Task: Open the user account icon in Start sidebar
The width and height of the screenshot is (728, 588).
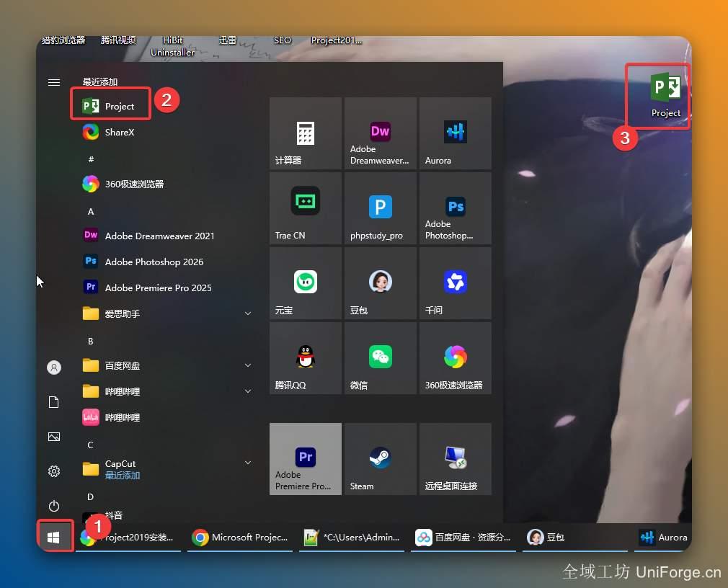Action: 54,367
